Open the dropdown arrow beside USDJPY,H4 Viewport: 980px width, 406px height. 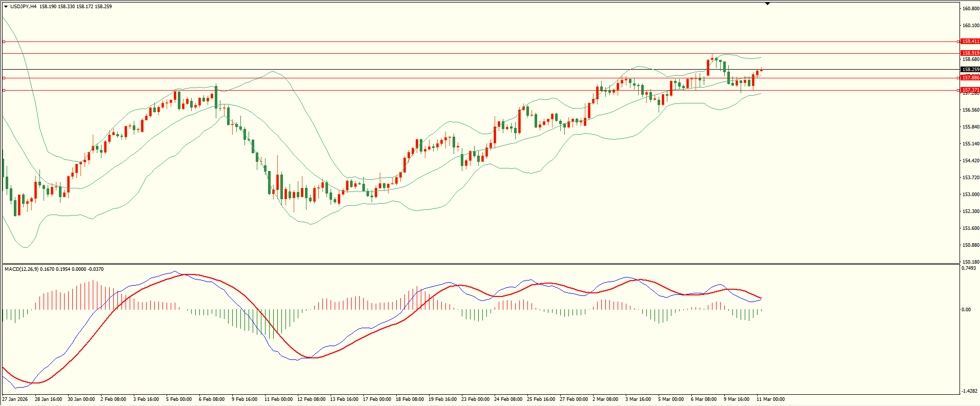(x=6, y=7)
